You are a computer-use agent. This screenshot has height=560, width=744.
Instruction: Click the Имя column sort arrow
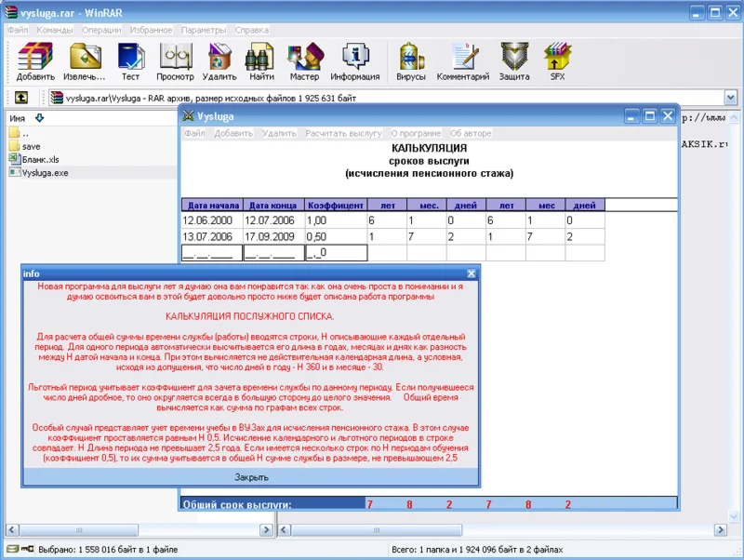click(x=39, y=118)
